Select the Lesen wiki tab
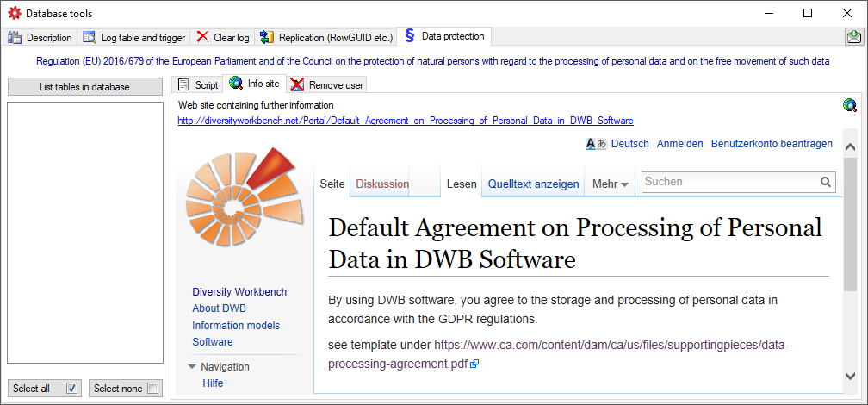Image resolution: width=868 pixels, height=405 pixels. pyautogui.click(x=462, y=184)
